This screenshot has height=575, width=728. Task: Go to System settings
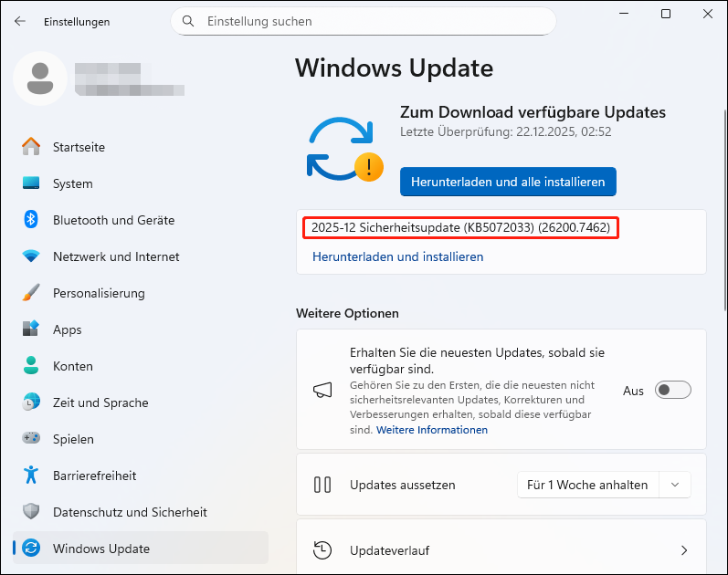[141, 183]
